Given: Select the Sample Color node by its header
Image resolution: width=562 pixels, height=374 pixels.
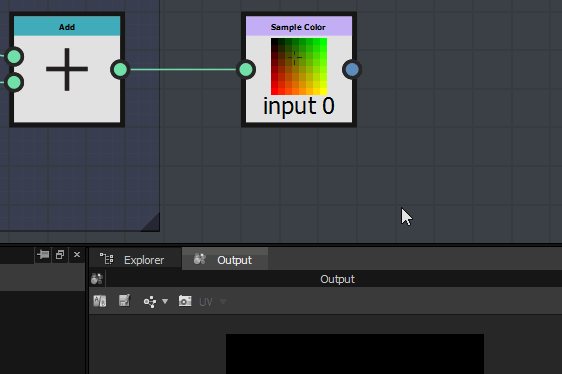Looking at the screenshot, I should 299,26.
